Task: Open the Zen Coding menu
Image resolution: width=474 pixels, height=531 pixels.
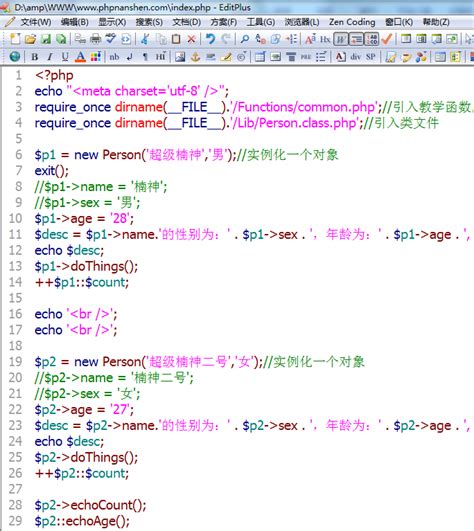Action: pyautogui.click(x=352, y=22)
